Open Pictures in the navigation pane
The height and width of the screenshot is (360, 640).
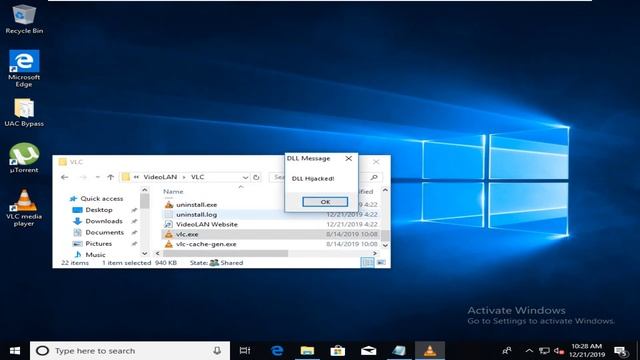[98, 244]
